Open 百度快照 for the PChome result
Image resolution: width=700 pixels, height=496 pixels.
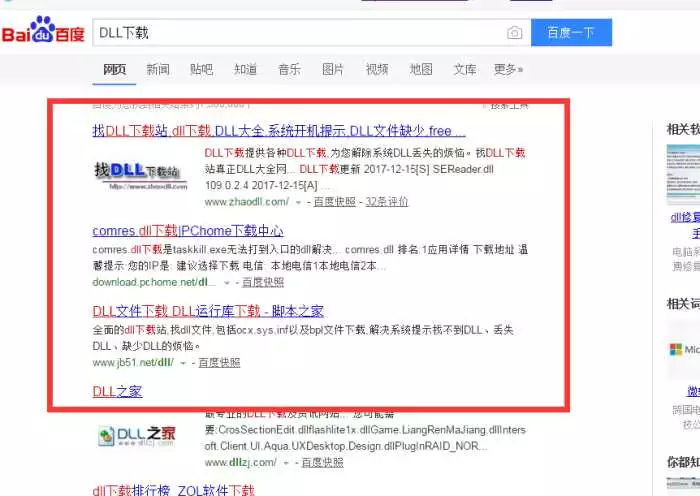coord(263,282)
